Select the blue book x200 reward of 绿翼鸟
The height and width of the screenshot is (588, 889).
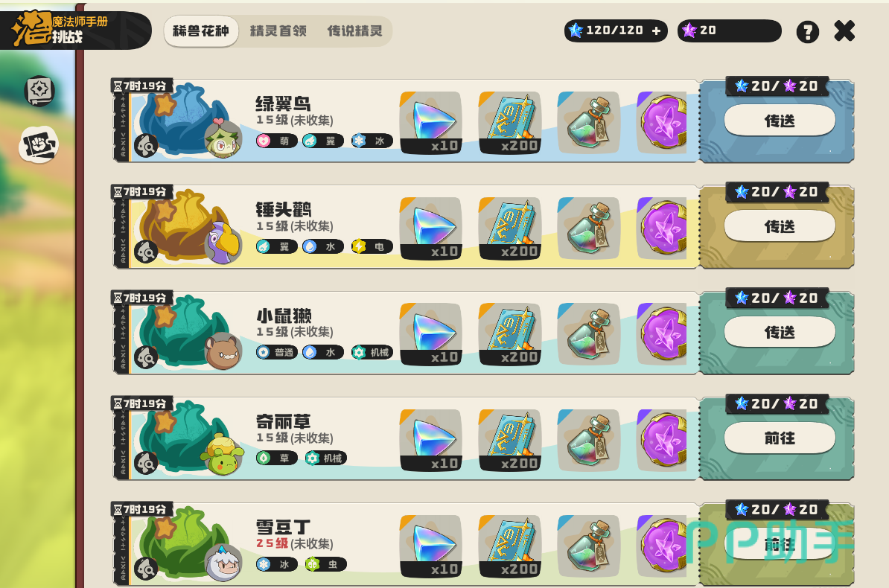[510, 123]
